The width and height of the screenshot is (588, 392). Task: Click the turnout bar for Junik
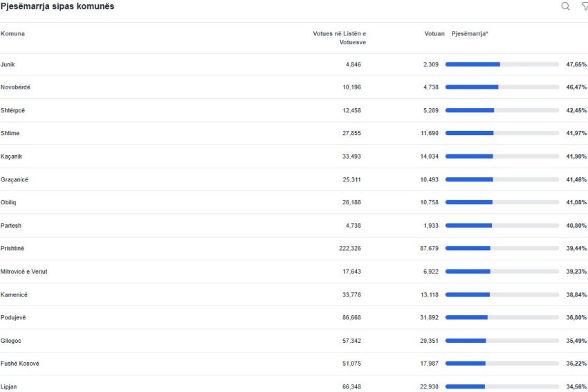click(x=502, y=64)
